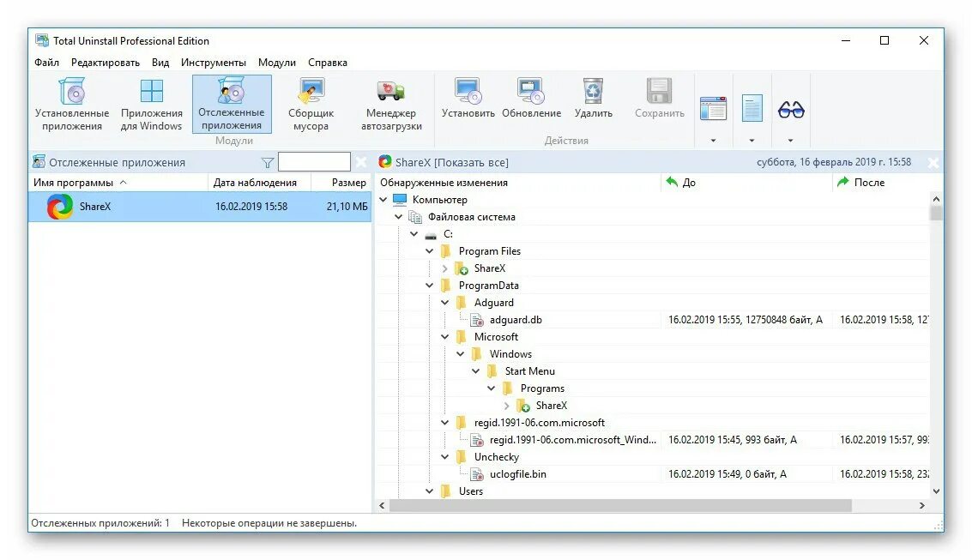Collapse the Компьютер tree node
Screen dimensions: 972x560
click(x=383, y=200)
